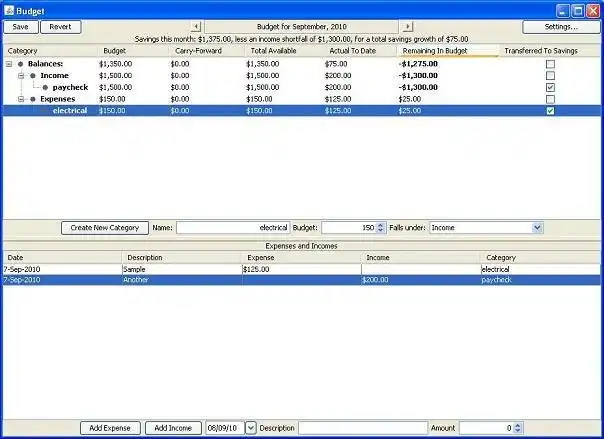The image size is (604, 439).
Task: Go to next month arrow
Action: click(408, 27)
